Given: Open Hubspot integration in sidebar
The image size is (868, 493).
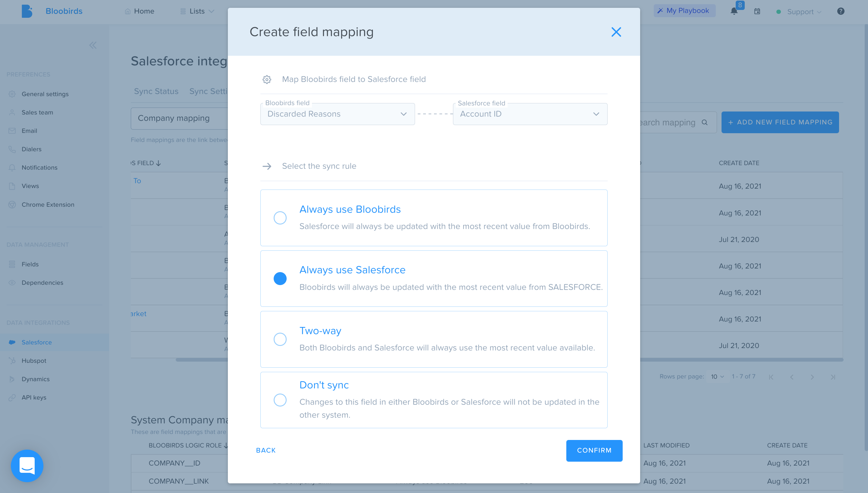Looking at the screenshot, I should coord(34,361).
